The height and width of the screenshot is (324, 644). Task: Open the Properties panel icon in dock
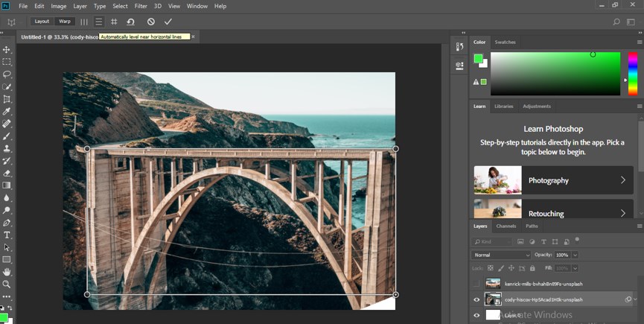click(459, 65)
